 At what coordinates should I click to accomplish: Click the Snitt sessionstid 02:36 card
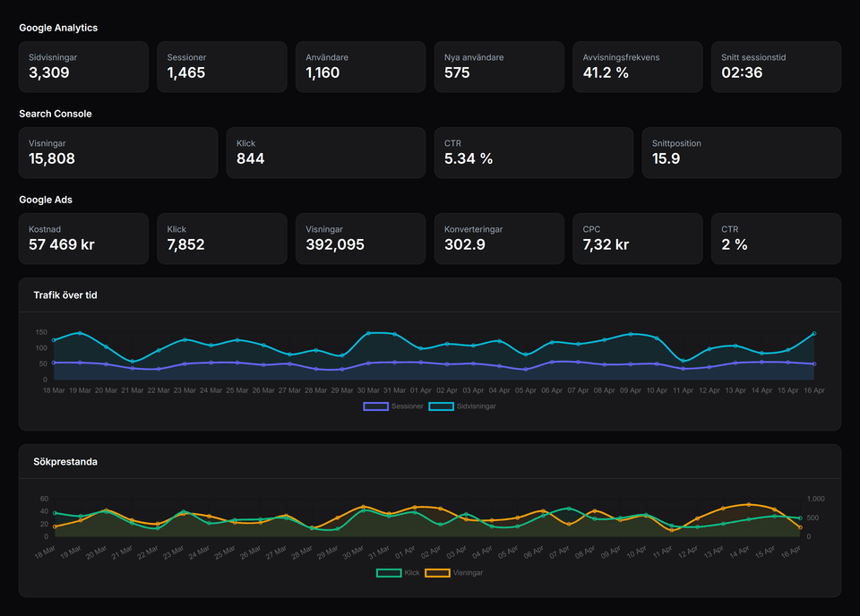click(x=776, y=66)
